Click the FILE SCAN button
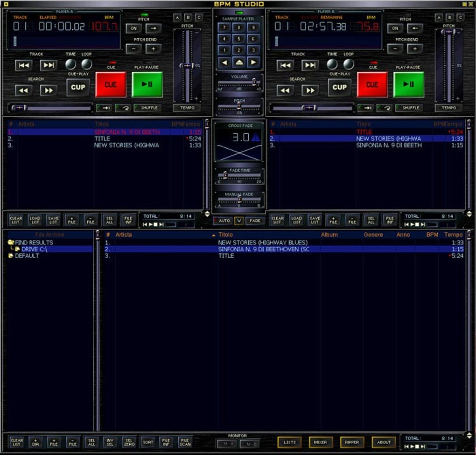Screen dimensions: 476x455 [185, 442]
